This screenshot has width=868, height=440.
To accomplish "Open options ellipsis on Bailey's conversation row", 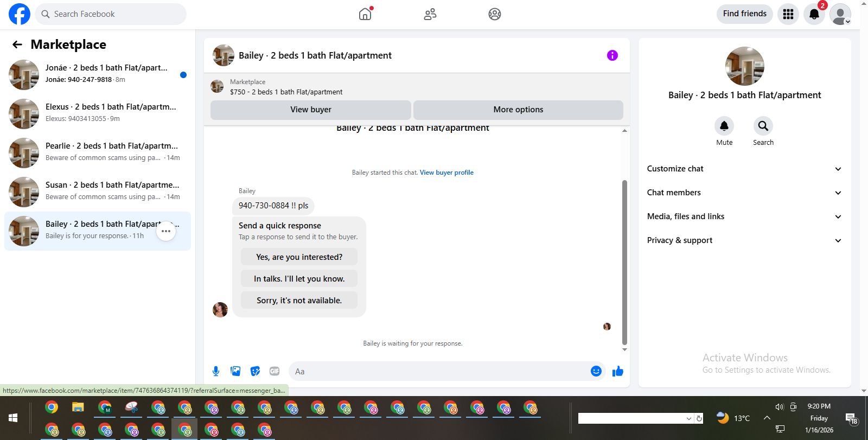I will [166, 231].
